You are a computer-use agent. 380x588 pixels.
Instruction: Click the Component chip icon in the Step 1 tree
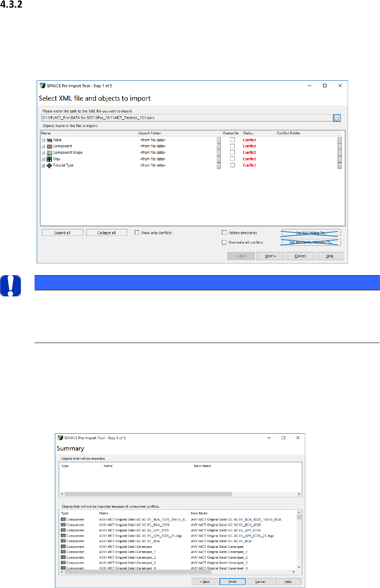(49, 146)
